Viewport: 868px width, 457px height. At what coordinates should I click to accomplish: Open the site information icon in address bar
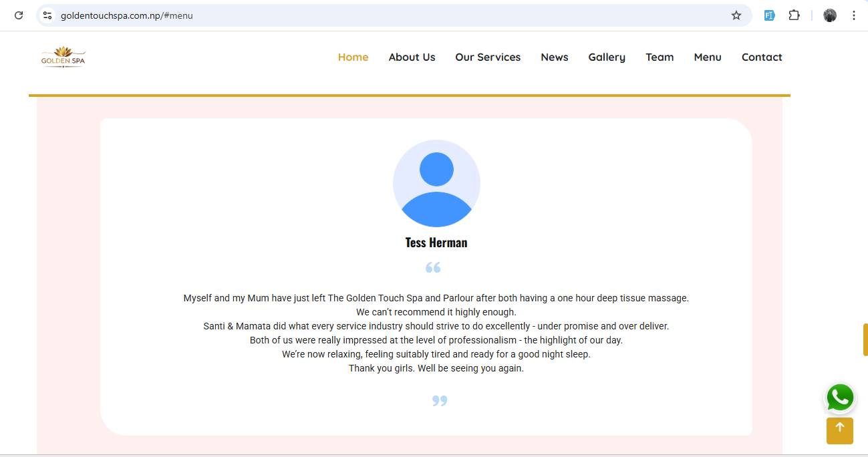(x=47, y=15)
